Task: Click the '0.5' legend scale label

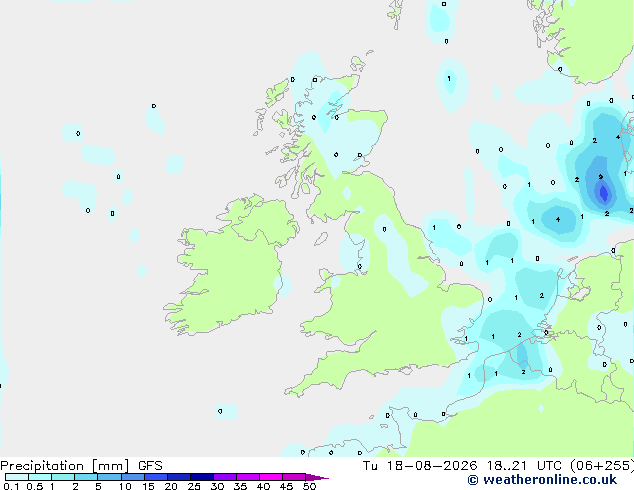Action: [34, 486]
